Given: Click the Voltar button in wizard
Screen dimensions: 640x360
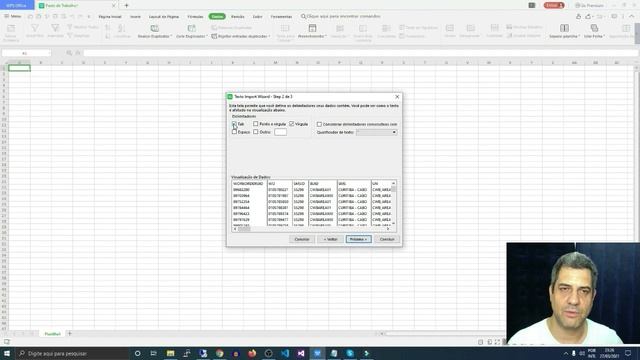Looking at the screenshot, I should coord(330,239).
